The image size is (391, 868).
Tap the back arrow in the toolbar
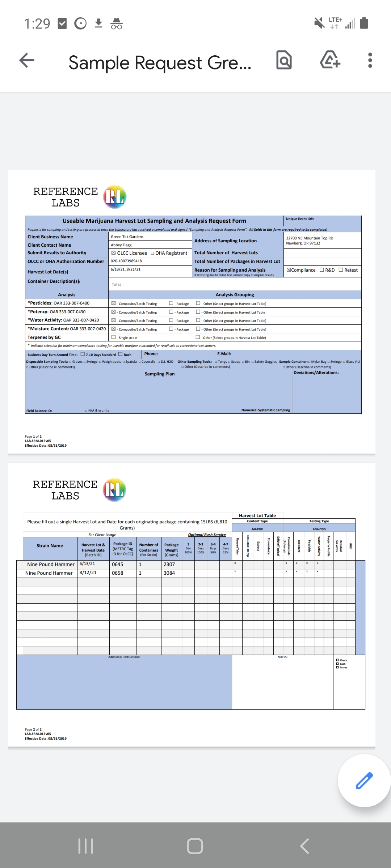(x=27, y=60)
